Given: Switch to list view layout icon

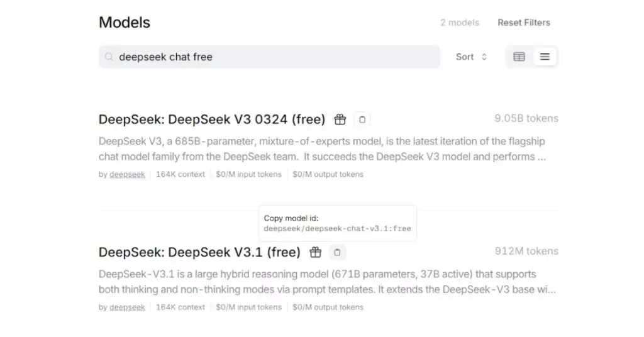Looking at the screenshot, I should pyautogui.click(x=545, y=57).
